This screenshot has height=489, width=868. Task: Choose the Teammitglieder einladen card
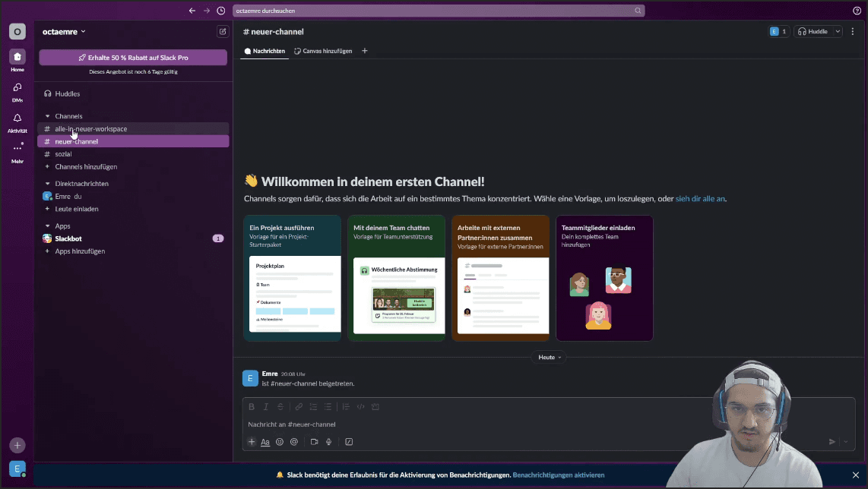(604, 278)
